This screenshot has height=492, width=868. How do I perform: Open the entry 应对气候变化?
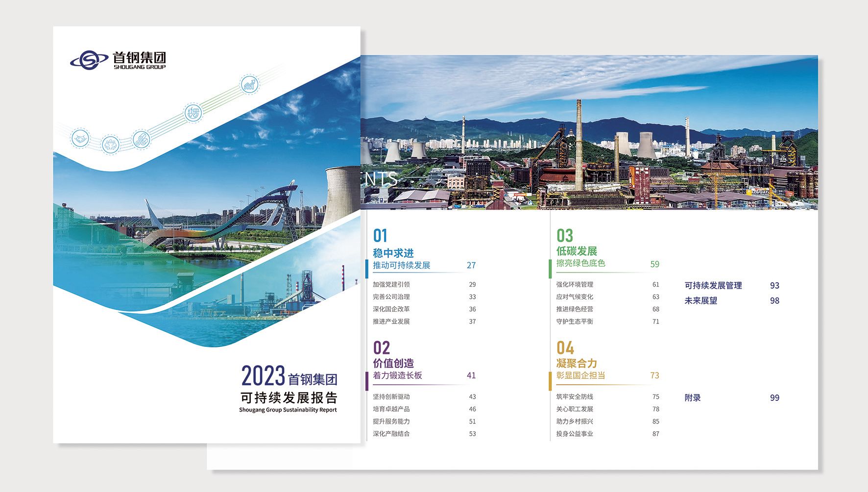(575, 296)
